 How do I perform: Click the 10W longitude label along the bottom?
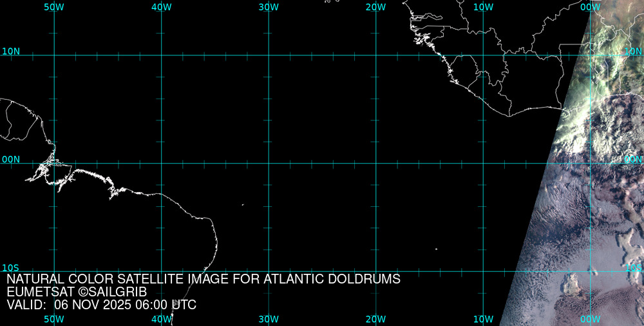pos(483,319)
